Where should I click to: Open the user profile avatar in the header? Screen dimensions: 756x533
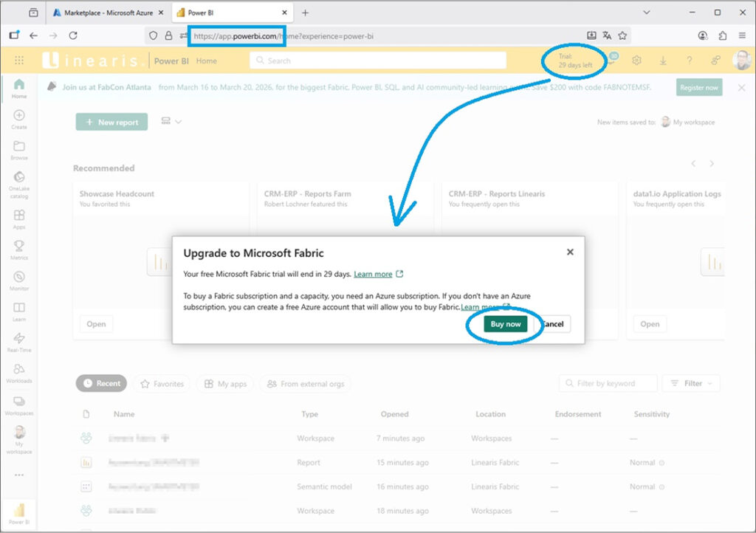click(741, 61)
